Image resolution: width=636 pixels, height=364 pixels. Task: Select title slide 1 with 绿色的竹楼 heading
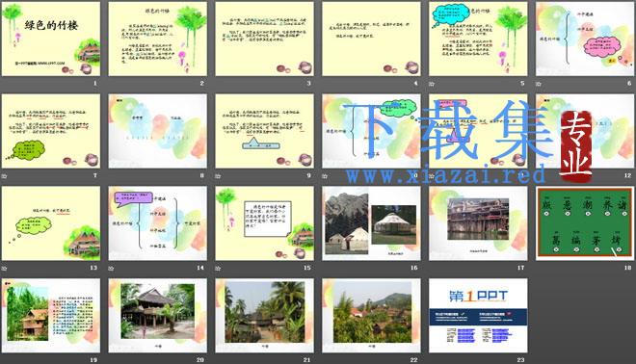(51, 39)
